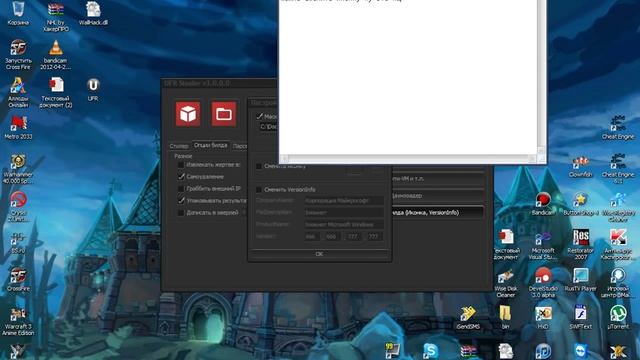
Task: Open the Restorator 2007 shortcut
Action: tap(580, 244)
